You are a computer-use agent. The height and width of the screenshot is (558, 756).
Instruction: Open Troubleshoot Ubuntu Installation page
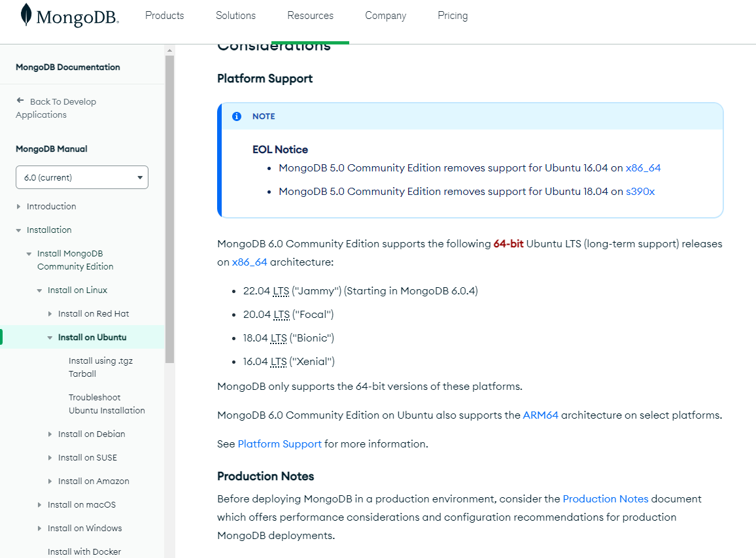coord(107,404)
